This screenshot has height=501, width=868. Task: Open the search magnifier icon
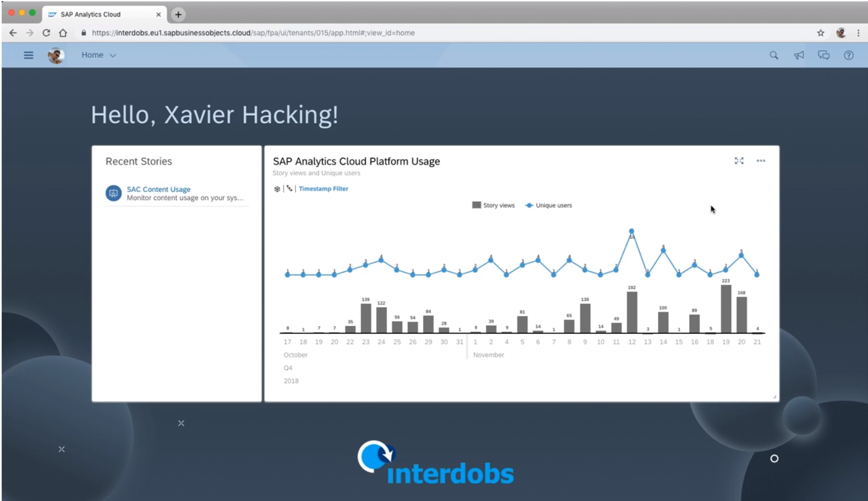pos(773,55)
